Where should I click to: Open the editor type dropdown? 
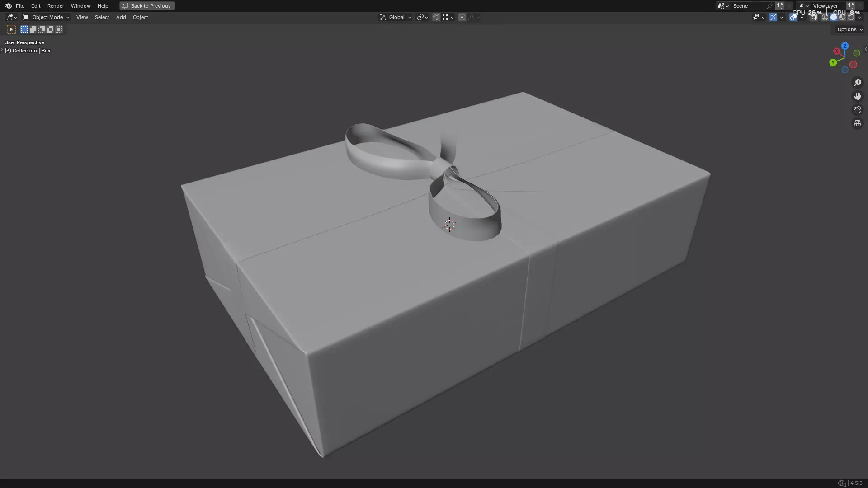point(11,17)
